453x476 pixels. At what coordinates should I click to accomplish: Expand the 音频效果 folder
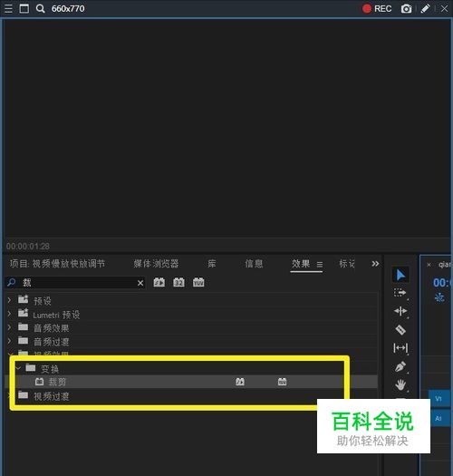9,327
